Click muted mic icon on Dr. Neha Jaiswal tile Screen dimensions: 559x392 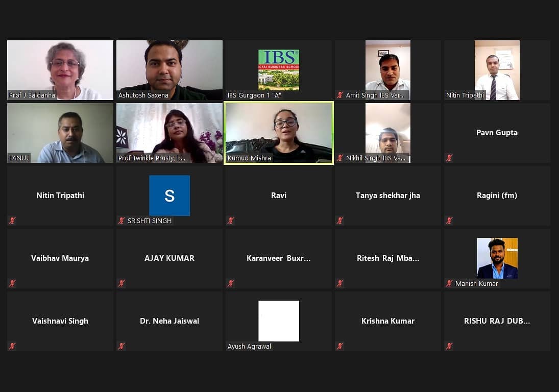[121, 346]
